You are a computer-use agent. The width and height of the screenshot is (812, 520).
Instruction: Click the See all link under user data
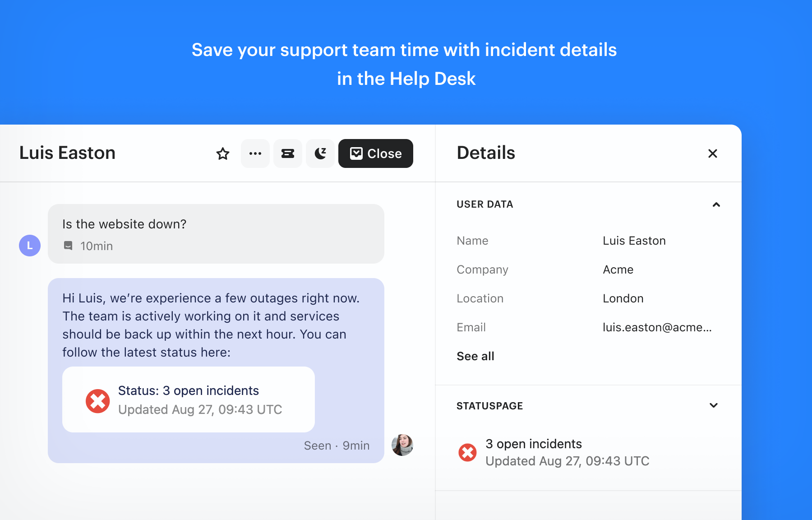pyautogui.click(x=475, y=356)
